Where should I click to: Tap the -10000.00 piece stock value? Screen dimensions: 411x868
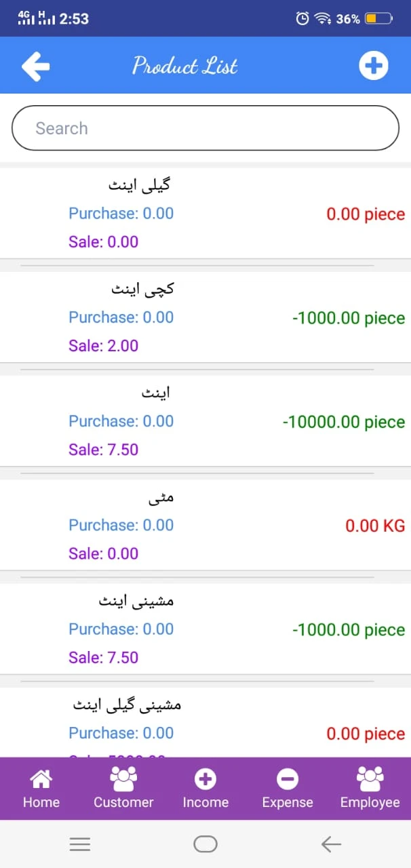click(x=343, y=422)
